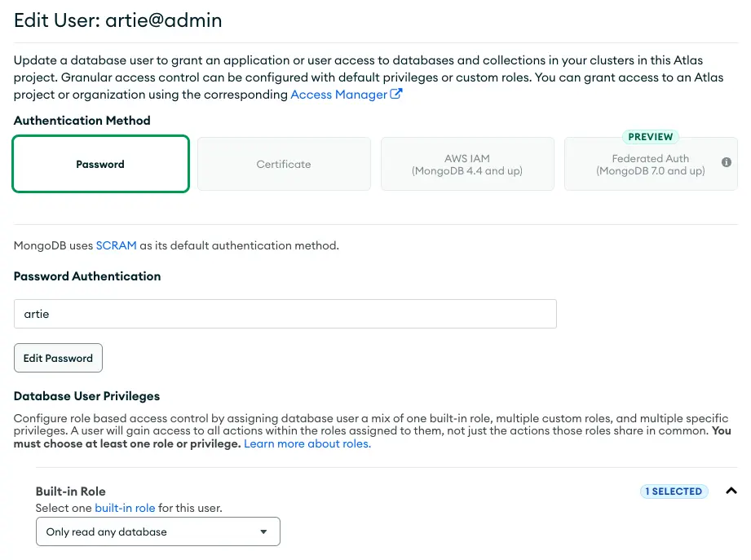Select the AWS IAM authentication method
The width and height of the screenshot is (751, 560).
tap(467, 163)
